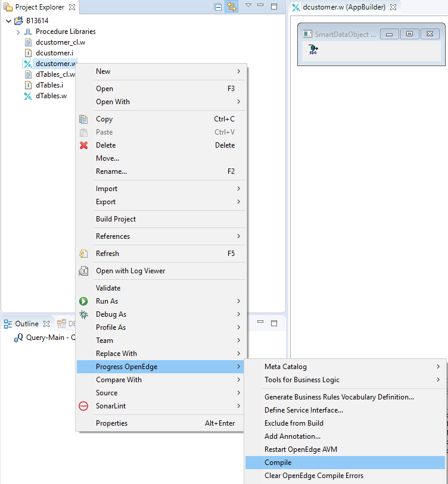Select dcustomer_cl.w file
The width and height of the screenshot is (448, 484).
coord(61,42)
